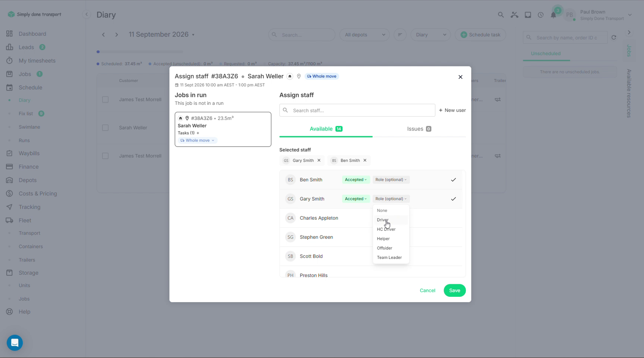The image size is (644, 358).
Task: Open Ben Smith's Accepted status dropdown
Action: point(356,180)
